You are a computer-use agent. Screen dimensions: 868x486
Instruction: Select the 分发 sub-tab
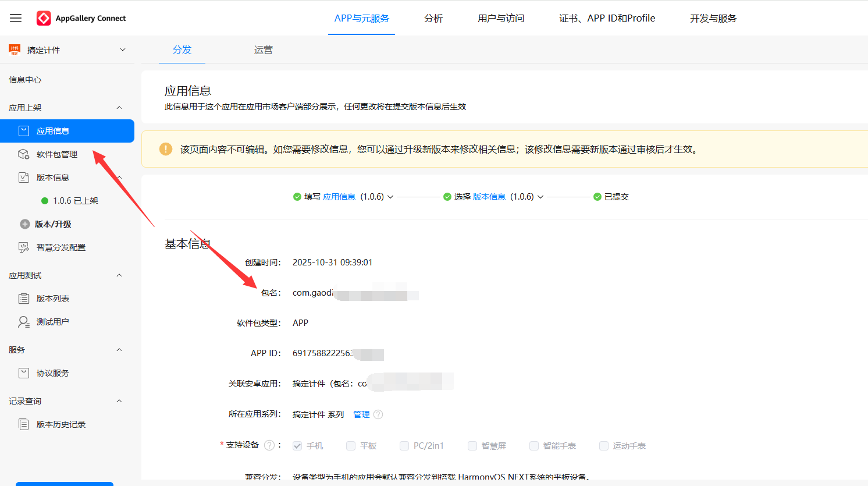click(182, 50)
